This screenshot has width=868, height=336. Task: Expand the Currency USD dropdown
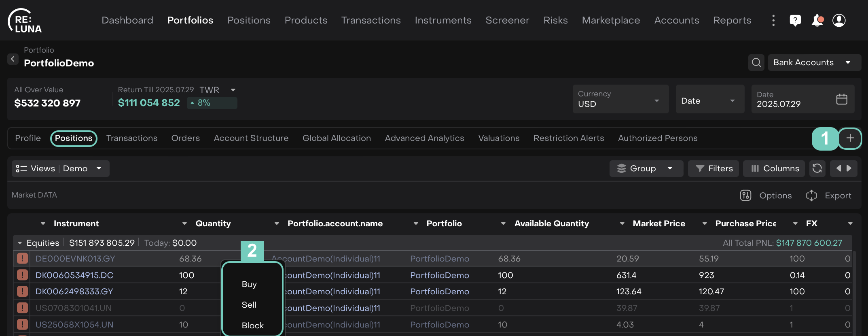(620, 99)
